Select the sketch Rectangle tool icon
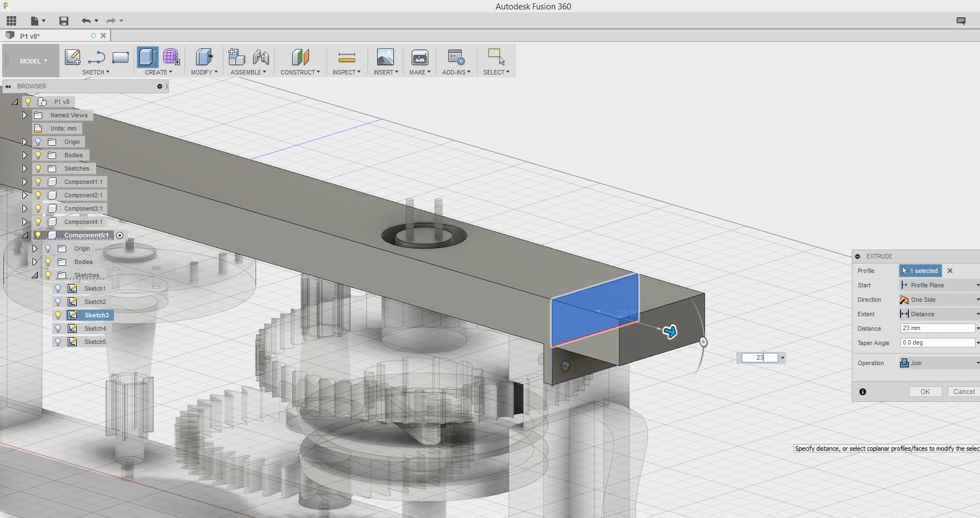Screen dimensions: 980x518 [121, 57]
